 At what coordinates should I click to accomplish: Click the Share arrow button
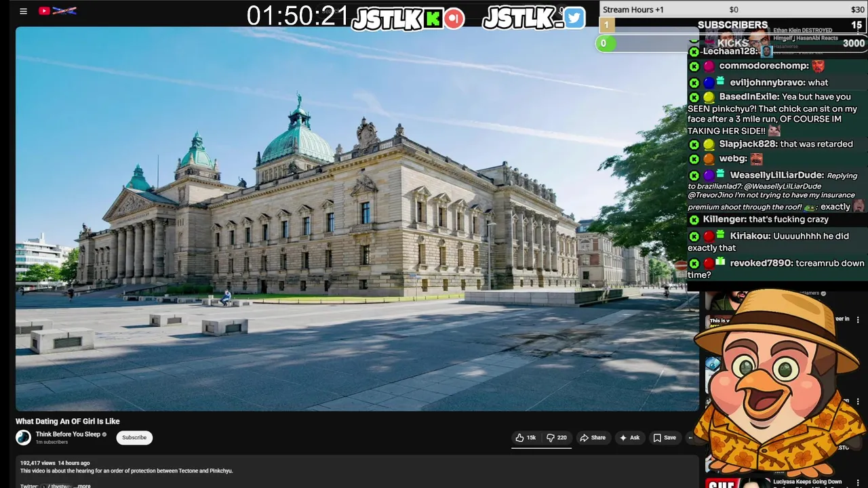point(593,438)
